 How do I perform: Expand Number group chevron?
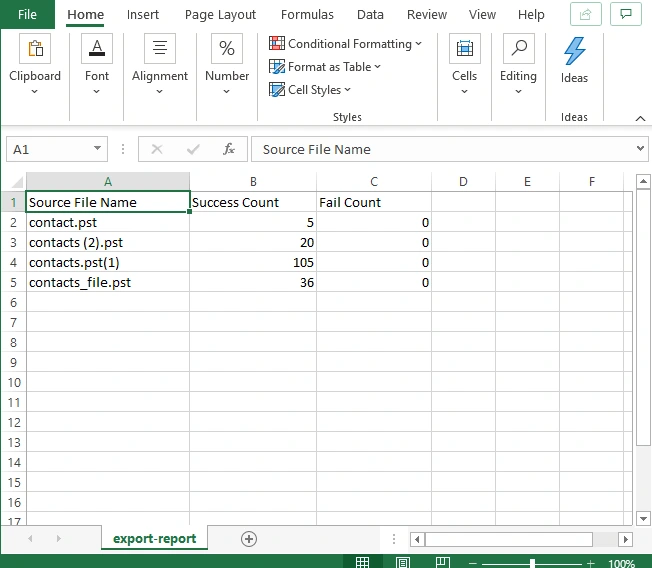click(226, 91)
